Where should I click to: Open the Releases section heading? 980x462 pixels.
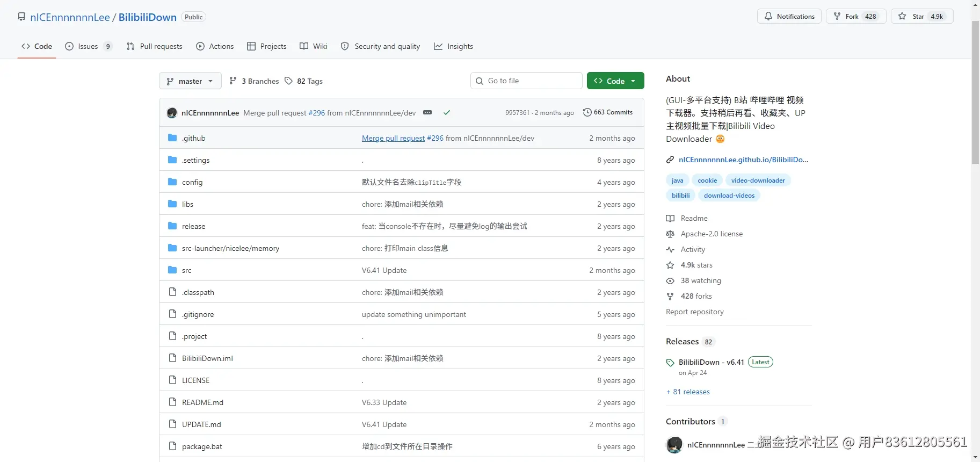(x=682, y=341)
